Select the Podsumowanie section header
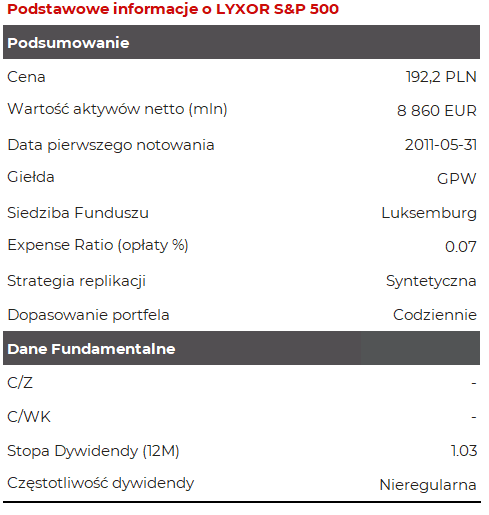Image resolution: width=489 pixels, height=515 pixels. pyautogui.click(x=241, y=42)
